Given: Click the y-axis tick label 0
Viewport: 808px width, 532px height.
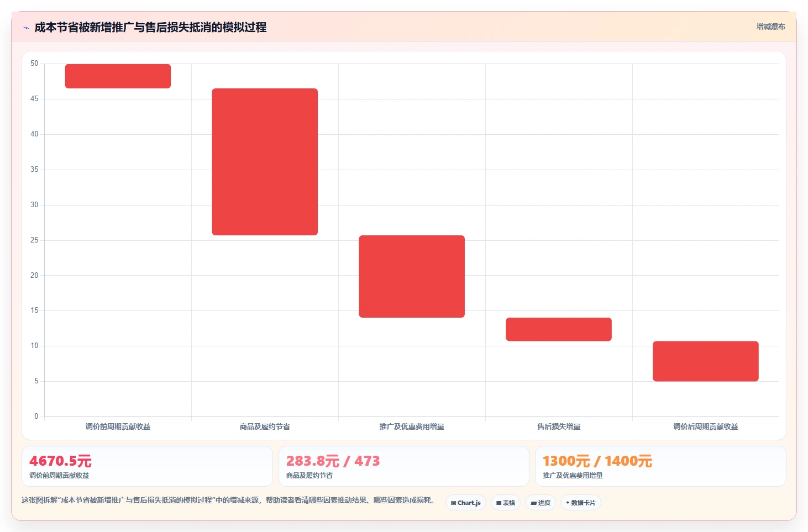Looking at the screenshot, I should click(36, 417).
